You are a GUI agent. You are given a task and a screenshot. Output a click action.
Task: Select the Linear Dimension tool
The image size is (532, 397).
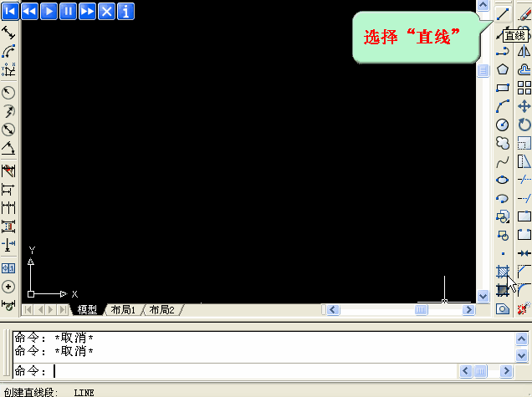point(8,33)
